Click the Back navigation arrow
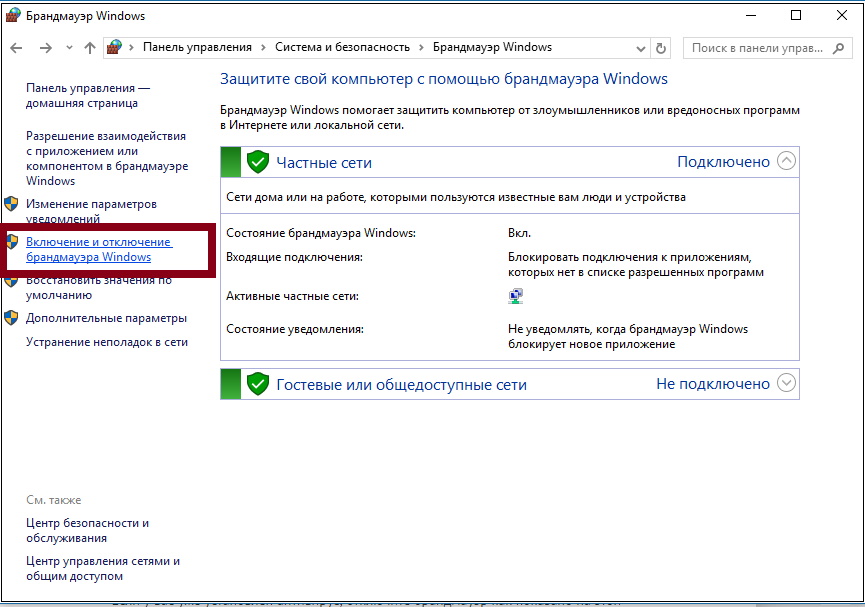 pos(17,48)
